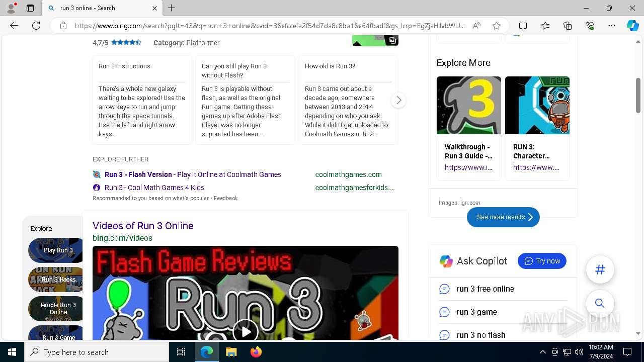Click Copilot 'Try now' button

click(x=542, y=261)
